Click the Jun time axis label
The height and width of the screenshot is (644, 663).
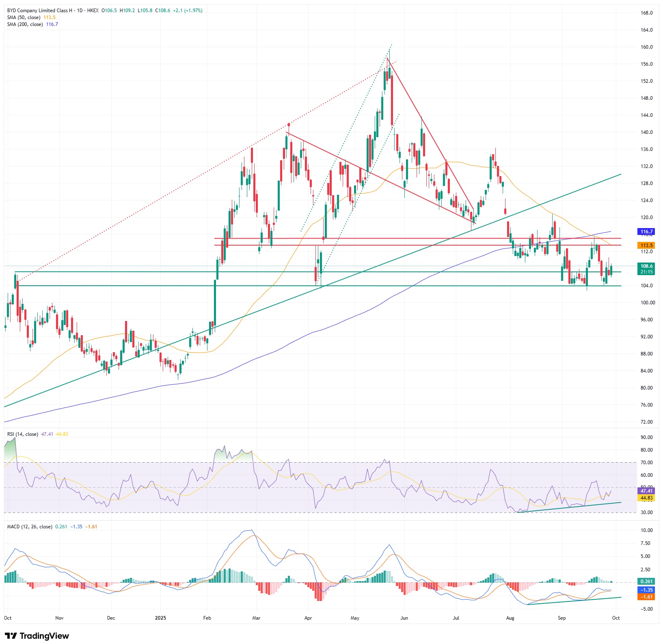(404, 618)
